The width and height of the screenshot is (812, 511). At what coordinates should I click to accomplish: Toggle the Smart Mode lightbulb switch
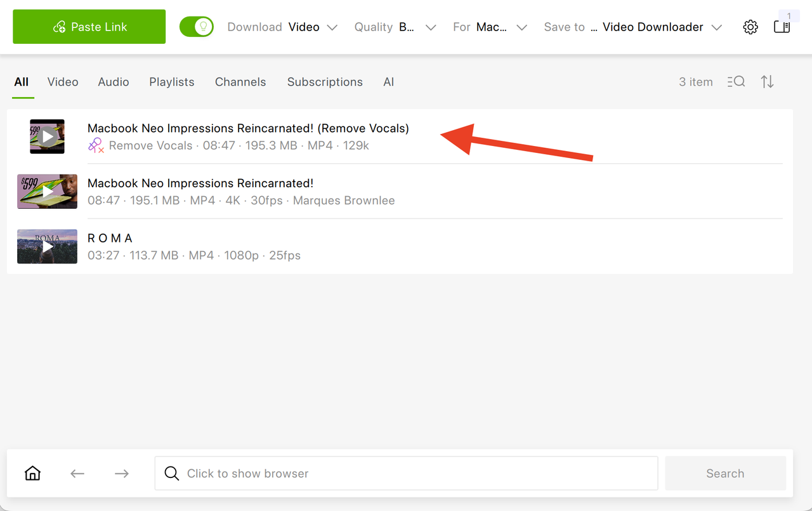[x=197, y=27]
